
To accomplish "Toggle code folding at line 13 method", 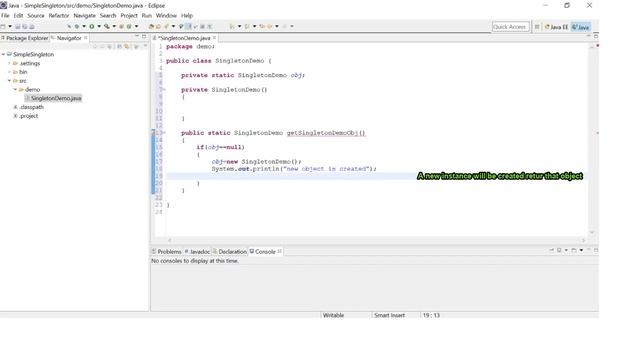I will pos(164,133).
